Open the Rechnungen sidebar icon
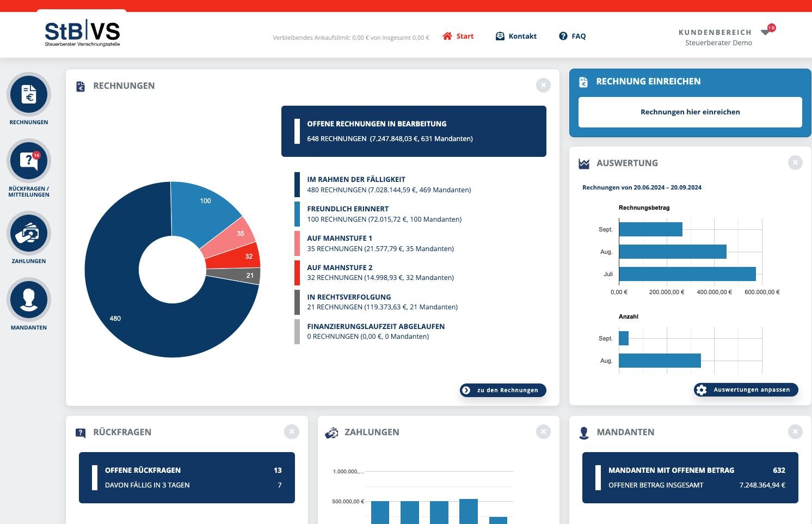 point(29,95)
